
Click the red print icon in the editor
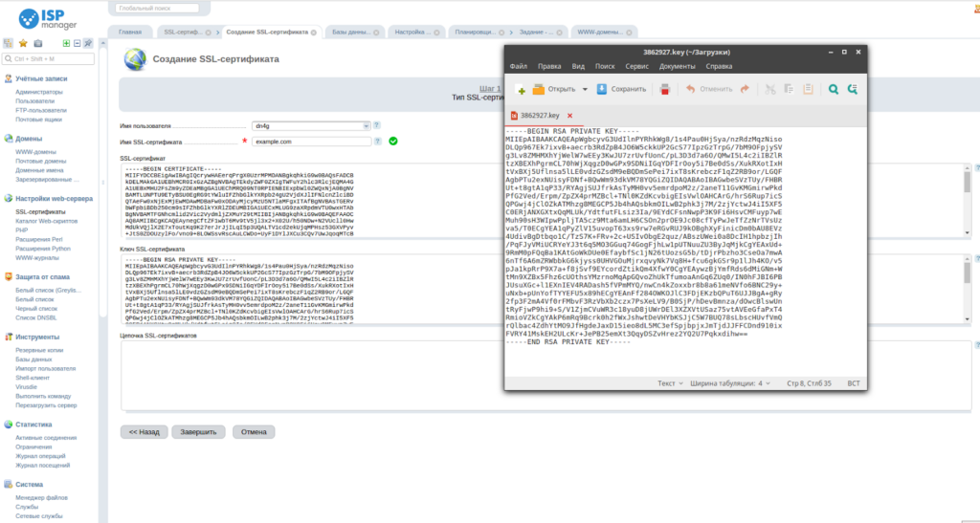[x=665, y=89]
